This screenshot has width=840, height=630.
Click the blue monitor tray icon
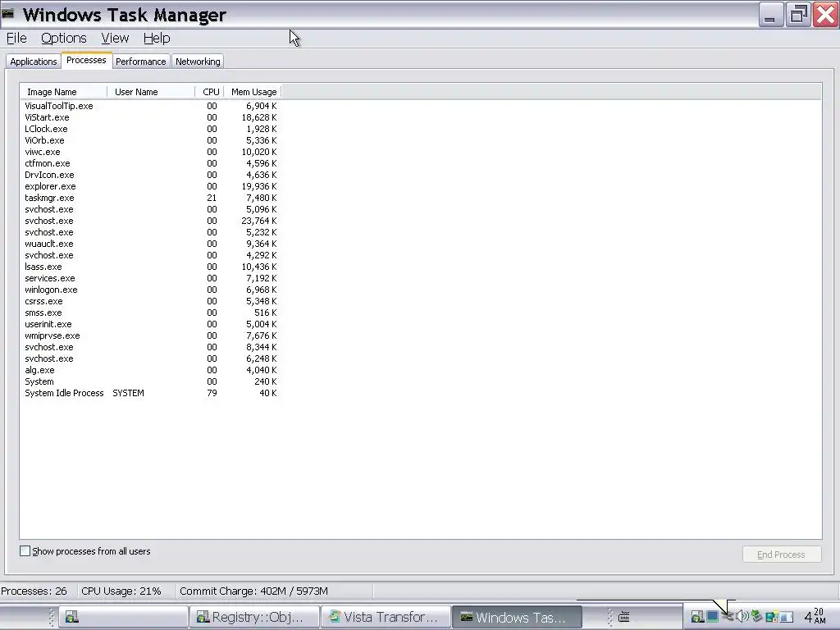tap(712, 617)
